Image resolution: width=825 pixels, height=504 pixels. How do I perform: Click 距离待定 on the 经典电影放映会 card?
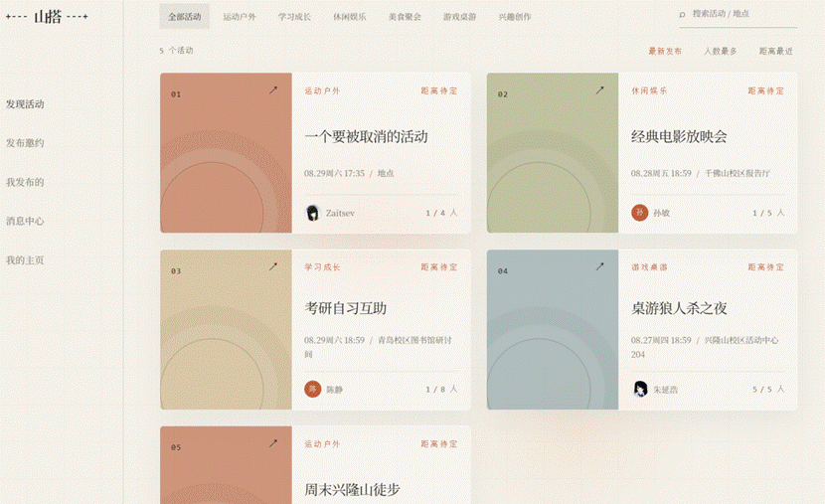pyautogui.click(x=766, y=91)
